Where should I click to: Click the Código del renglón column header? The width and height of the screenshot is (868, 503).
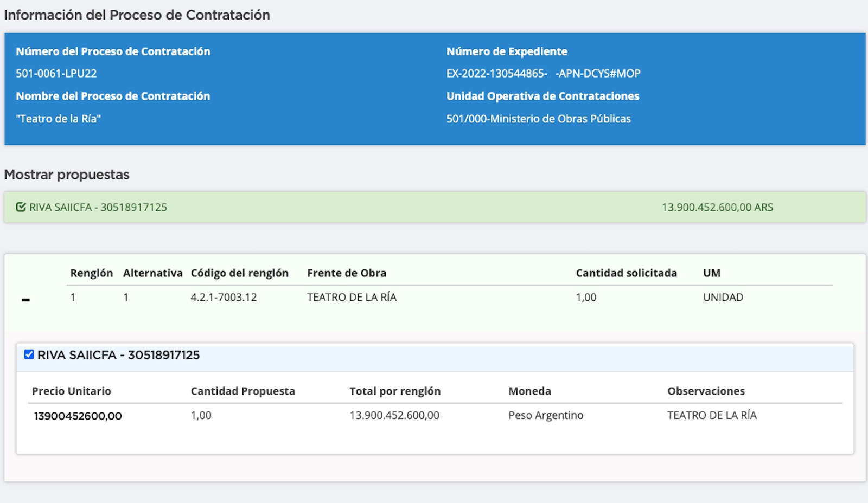point(239,273)
